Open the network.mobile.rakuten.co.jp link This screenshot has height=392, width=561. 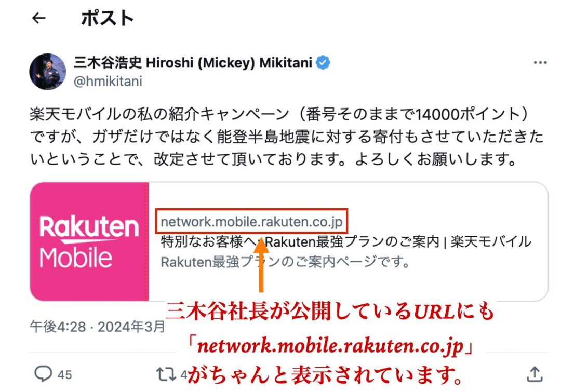251,222
